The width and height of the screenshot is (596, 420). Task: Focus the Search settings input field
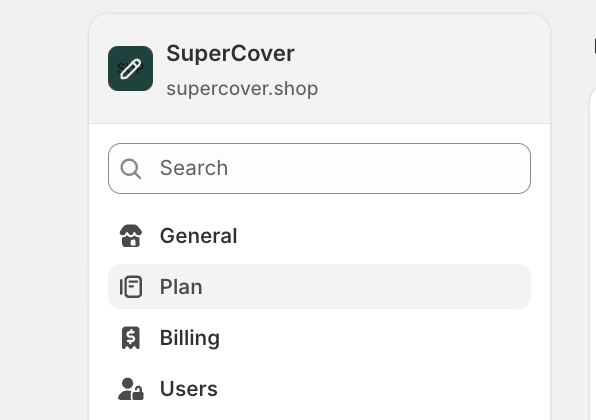pos(319,168)
